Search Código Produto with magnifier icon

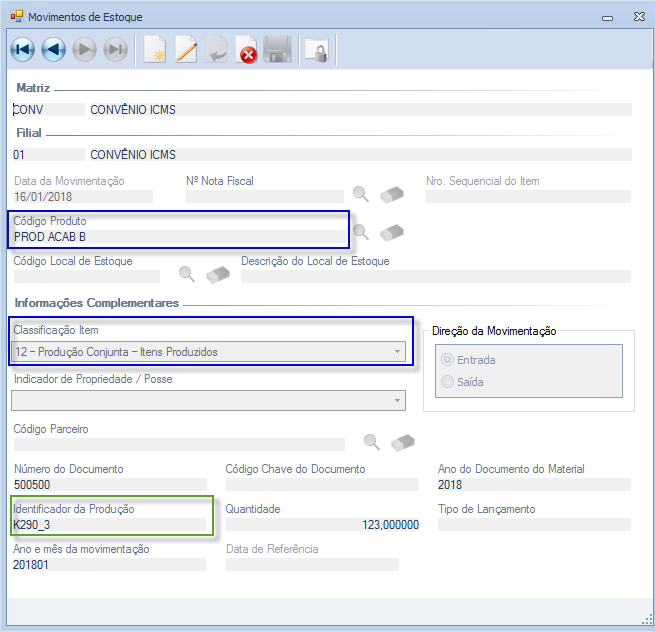coord(361,232)
